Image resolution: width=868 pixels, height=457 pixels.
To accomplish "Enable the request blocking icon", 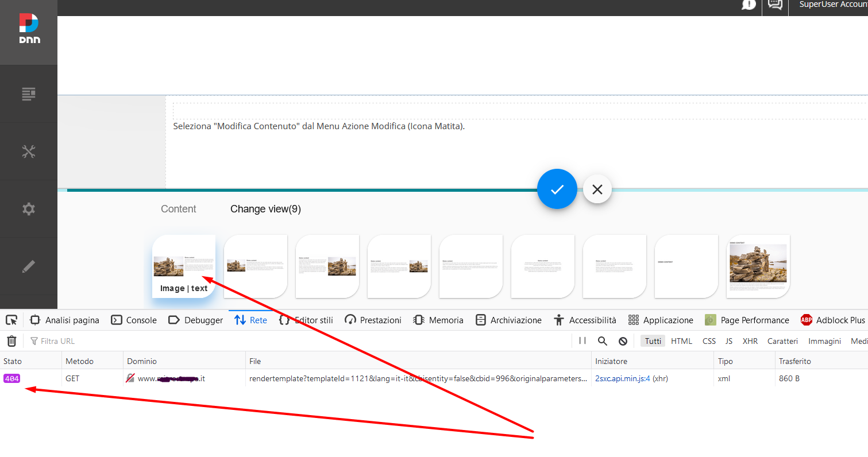I will pos(623,340).
